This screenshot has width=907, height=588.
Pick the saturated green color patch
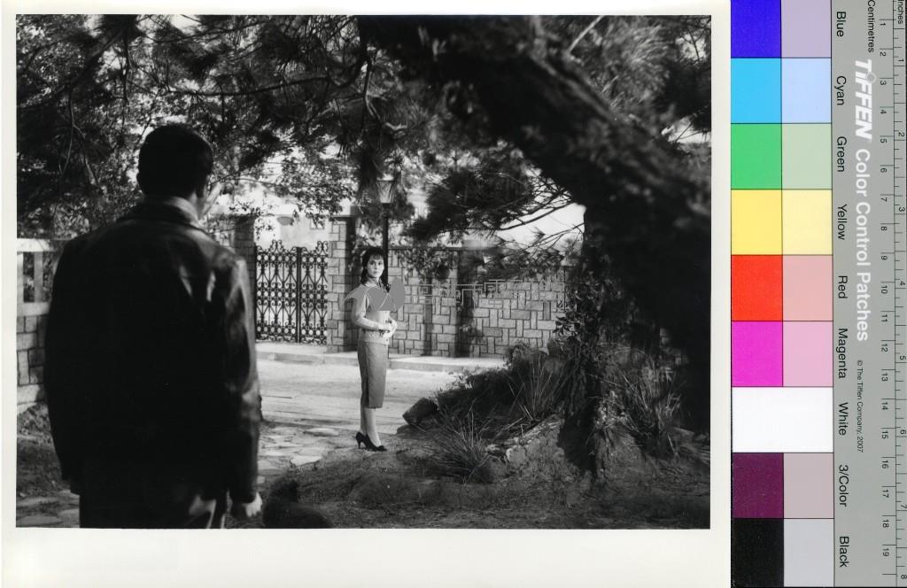[756, 156]
